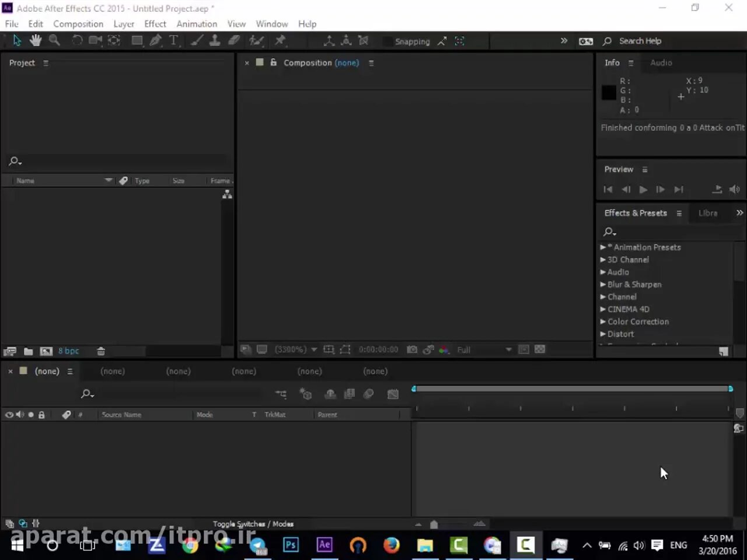Enable the Snapping checkbox
Screen dimensions: 747x560
coord(388,41)
